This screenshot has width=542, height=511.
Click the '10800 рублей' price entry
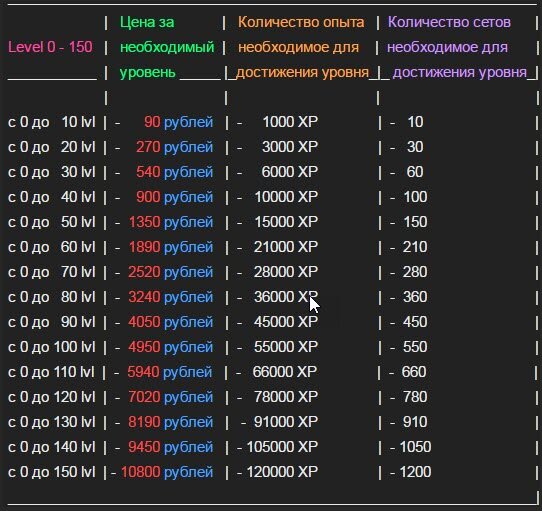167,472
